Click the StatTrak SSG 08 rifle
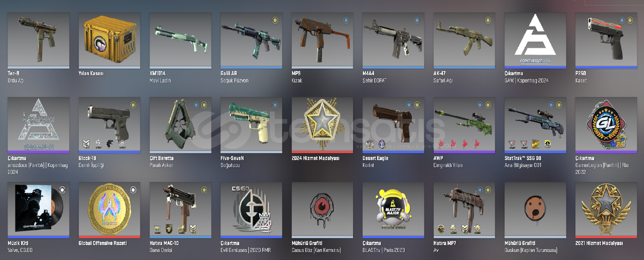Image resolution: width=644 pixels, height=260 pixels. pos(535,125)
